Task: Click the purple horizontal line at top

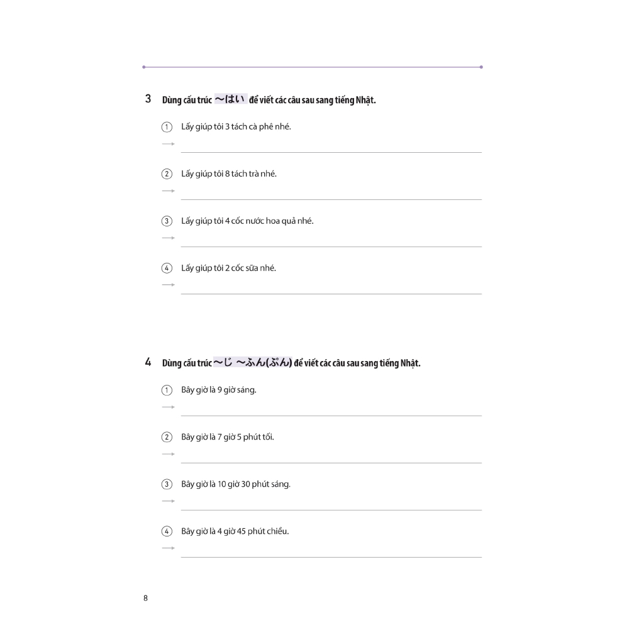Action: 313,67
